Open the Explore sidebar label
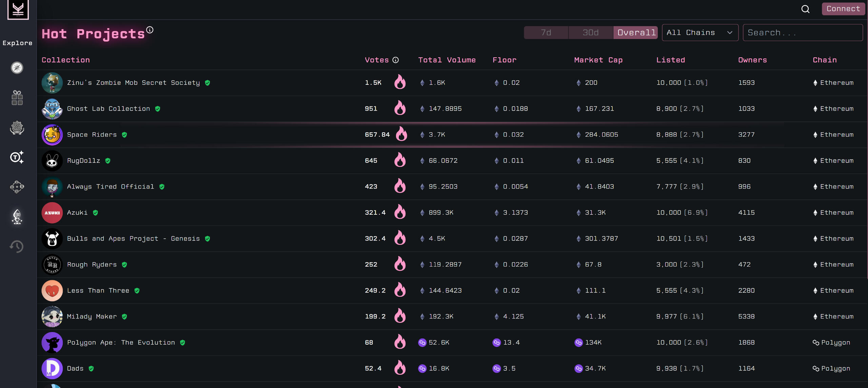868x388 pixels. pos(18,43)
